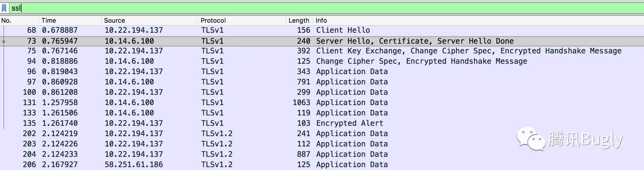Image resolution: width=644 pixels, height=170 pixels.
Task: Click the related-packet marker beside packet 73
Action: tap(4, 41)
